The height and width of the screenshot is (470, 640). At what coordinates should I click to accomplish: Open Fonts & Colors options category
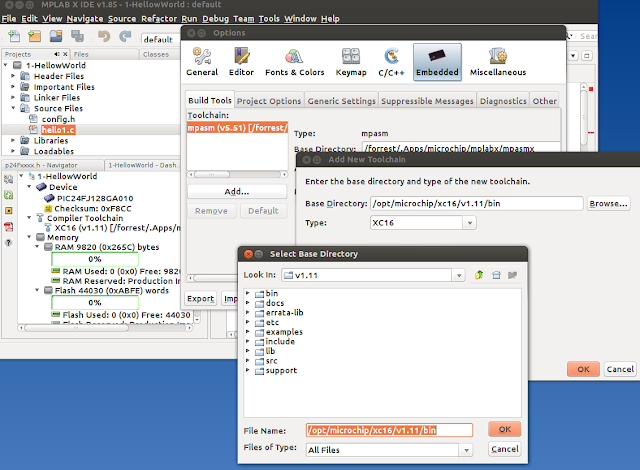294,62
